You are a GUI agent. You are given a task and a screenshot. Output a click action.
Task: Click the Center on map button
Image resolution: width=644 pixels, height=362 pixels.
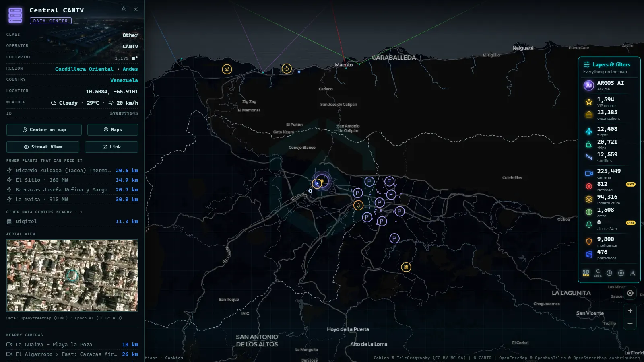(x=44, y=130)
